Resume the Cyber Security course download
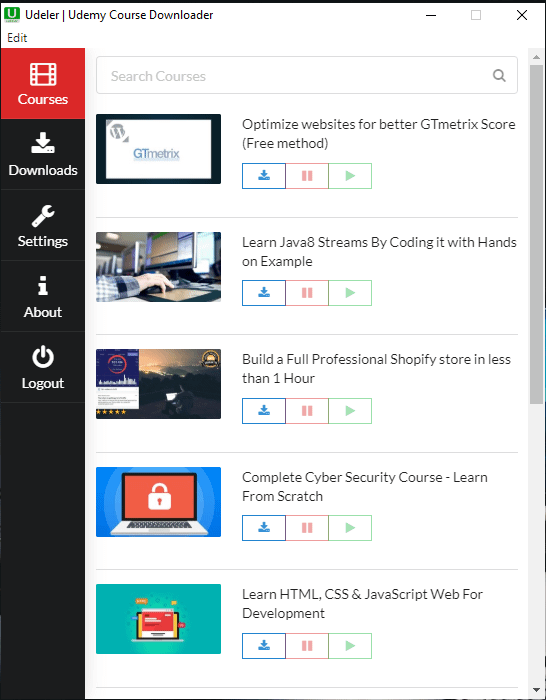This screenshot has height=700, width=546. [x=350, y=528]
